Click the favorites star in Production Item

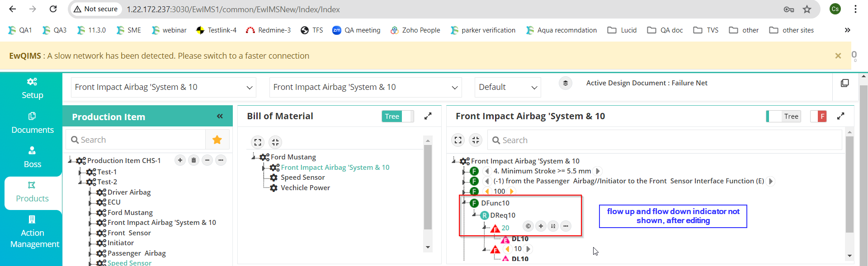(x=217, y=140)
